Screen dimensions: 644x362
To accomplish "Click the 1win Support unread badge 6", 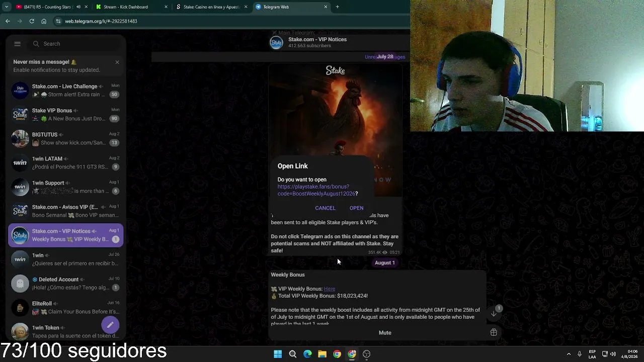I will pos(116,191).
